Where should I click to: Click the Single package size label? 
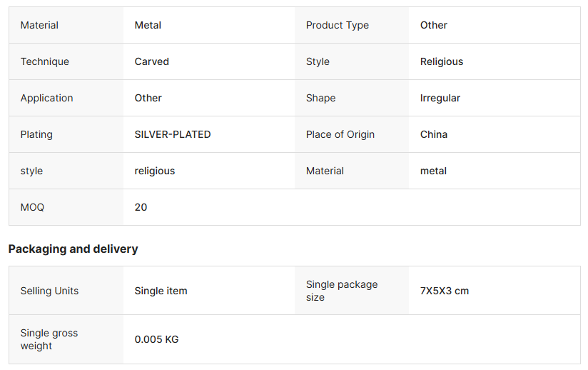[342, 291]
